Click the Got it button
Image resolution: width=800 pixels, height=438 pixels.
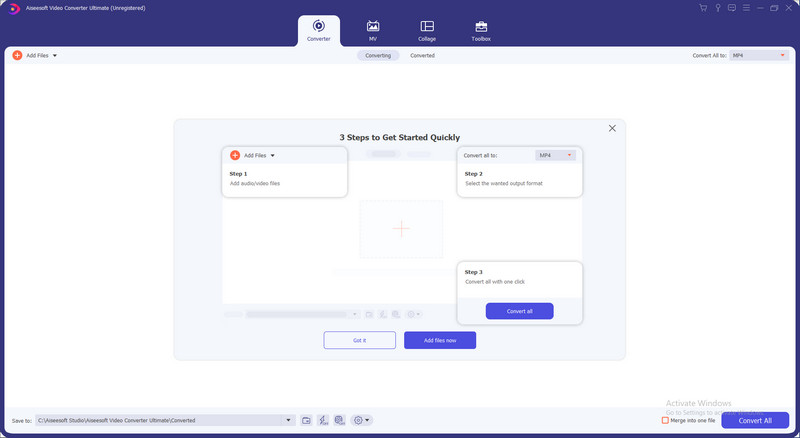tap(360, 340)
